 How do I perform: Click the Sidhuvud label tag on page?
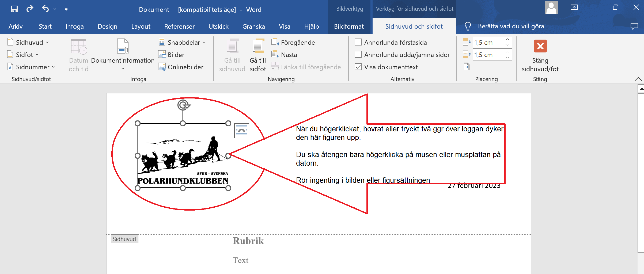pos(124,239)
